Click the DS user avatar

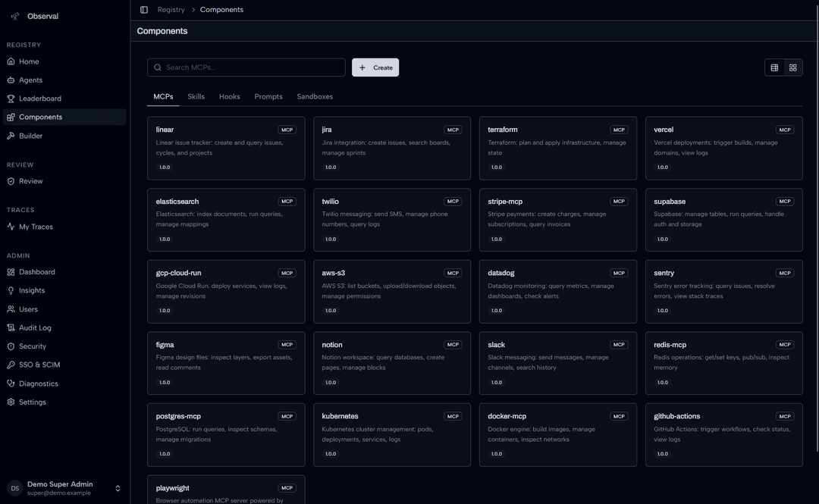point(15,488)
